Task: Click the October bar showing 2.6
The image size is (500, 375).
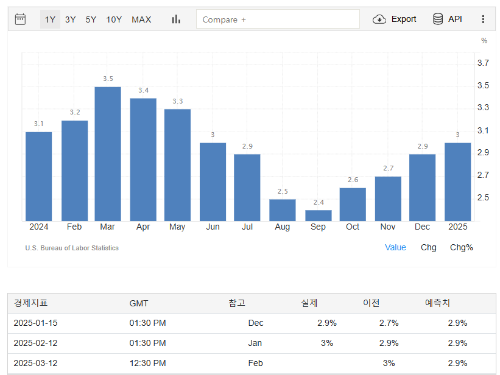Action: click(x=353, y=204)
